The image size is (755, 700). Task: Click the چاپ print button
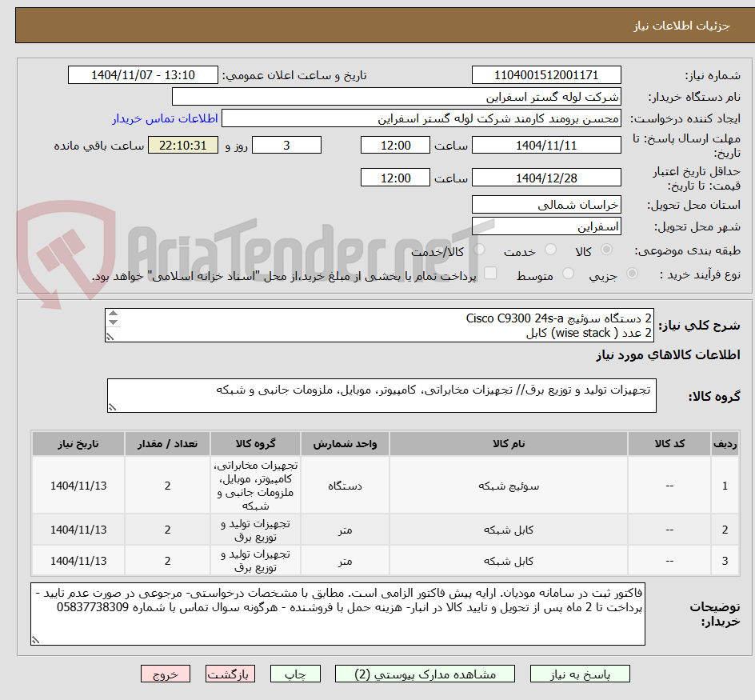click(x=295, y=674)
